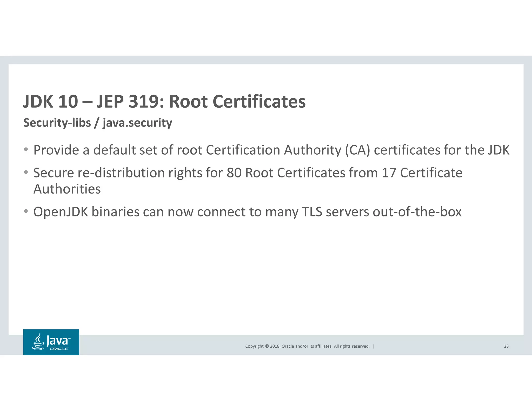This screenshot has width=532, height=411.
Task: Click the Java coffee cup icon
Action: click(38, 342)
